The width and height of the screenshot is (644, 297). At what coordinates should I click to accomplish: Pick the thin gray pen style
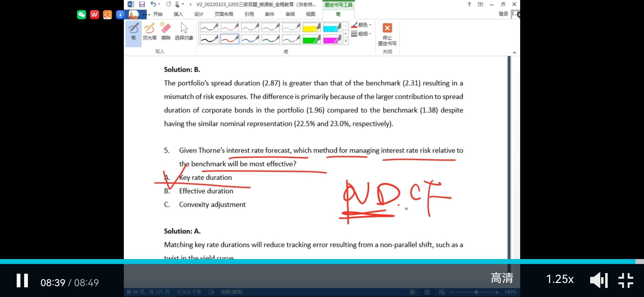pyautogui.click(x=291, y=28)
